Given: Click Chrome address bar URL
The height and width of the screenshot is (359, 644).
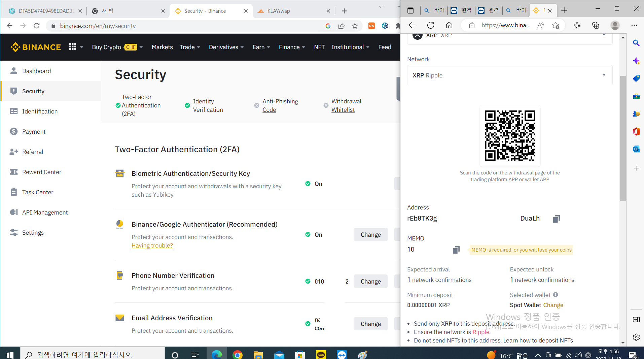Looking at the screenshot, I should [98, 26].
